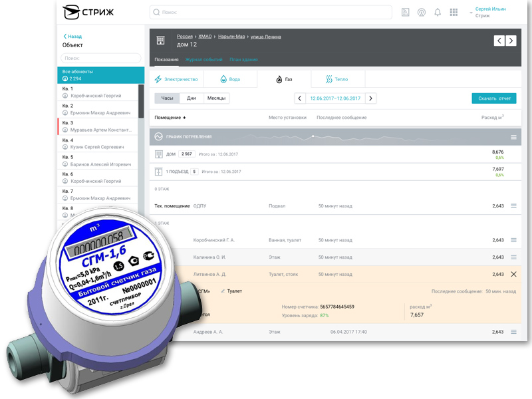
Task: Open menu for Калинина О. И. row
Action: click(513, 257)
